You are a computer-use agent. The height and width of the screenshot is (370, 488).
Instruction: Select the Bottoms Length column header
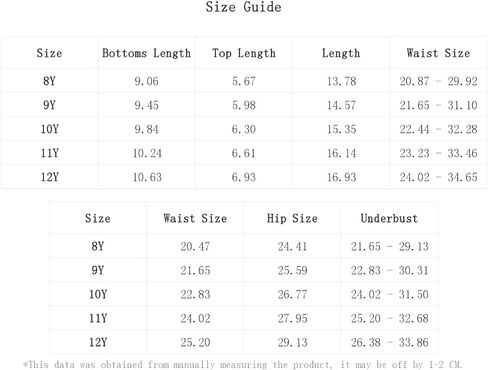[x=146, y=53]
